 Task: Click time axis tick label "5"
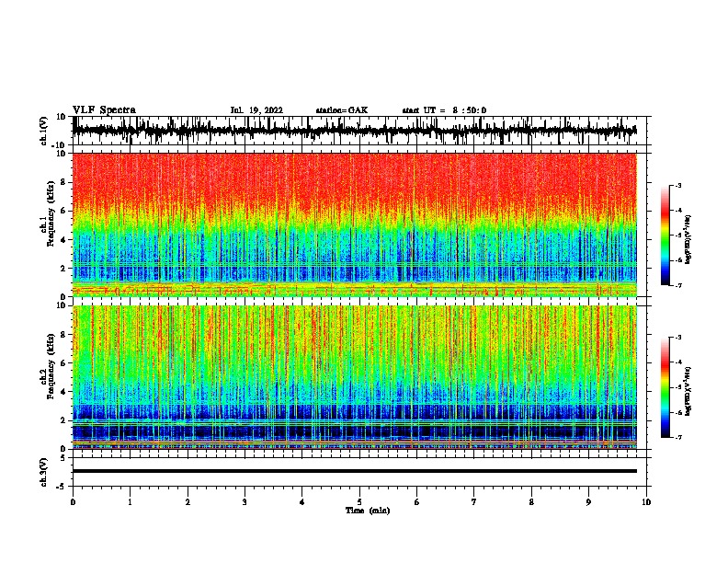point(359,502)
